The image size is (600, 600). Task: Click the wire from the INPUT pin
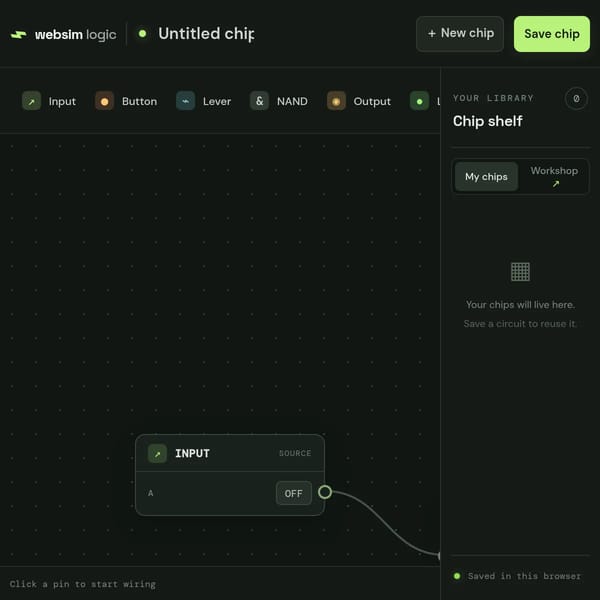pyautogui.click(x=386, y=525)
